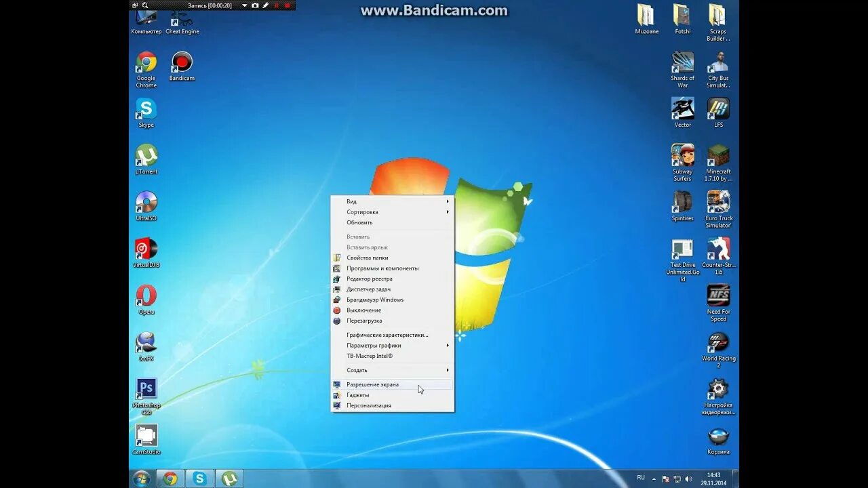Open µTorrent from the taskbar
The height and width of the screenshot is (488, 868).
pyautogui.click(x=229, y=479)
